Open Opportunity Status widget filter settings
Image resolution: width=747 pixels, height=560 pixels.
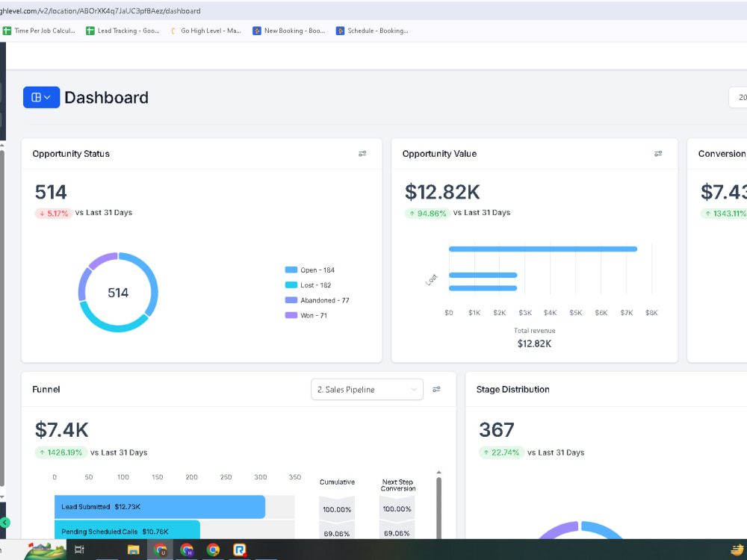click(362, 153)
